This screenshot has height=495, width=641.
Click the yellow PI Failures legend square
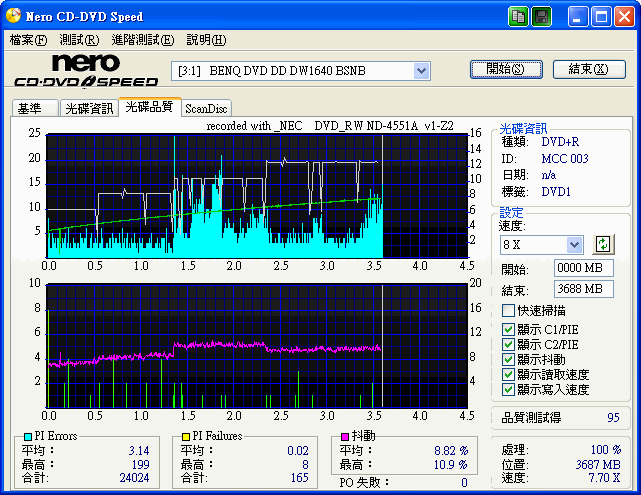click(186, 437)
